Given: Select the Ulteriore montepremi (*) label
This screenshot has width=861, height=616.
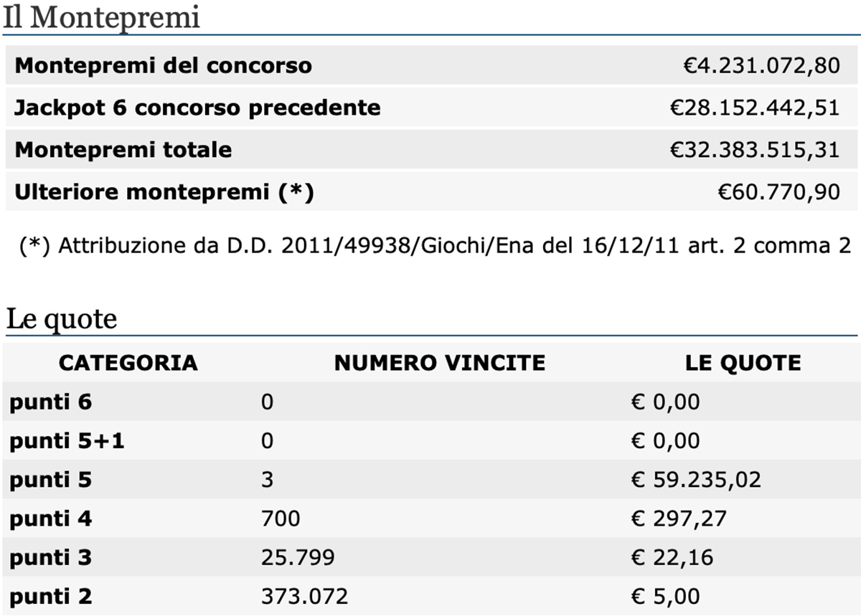Looking at the screenshot, I should click(164, 193).
